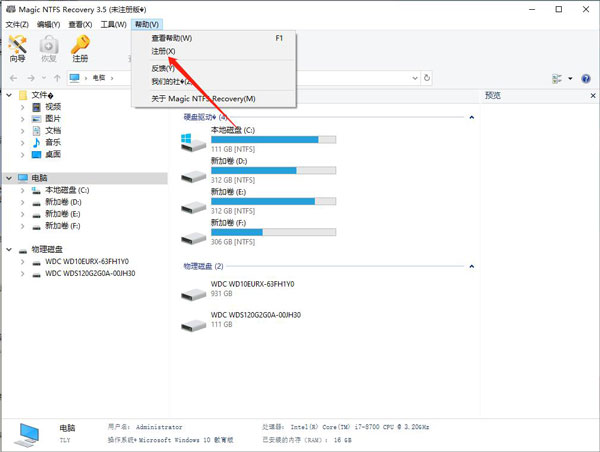Select 电脑 node in the tree
The image size is (600, 452).
(x=39, y=178)
